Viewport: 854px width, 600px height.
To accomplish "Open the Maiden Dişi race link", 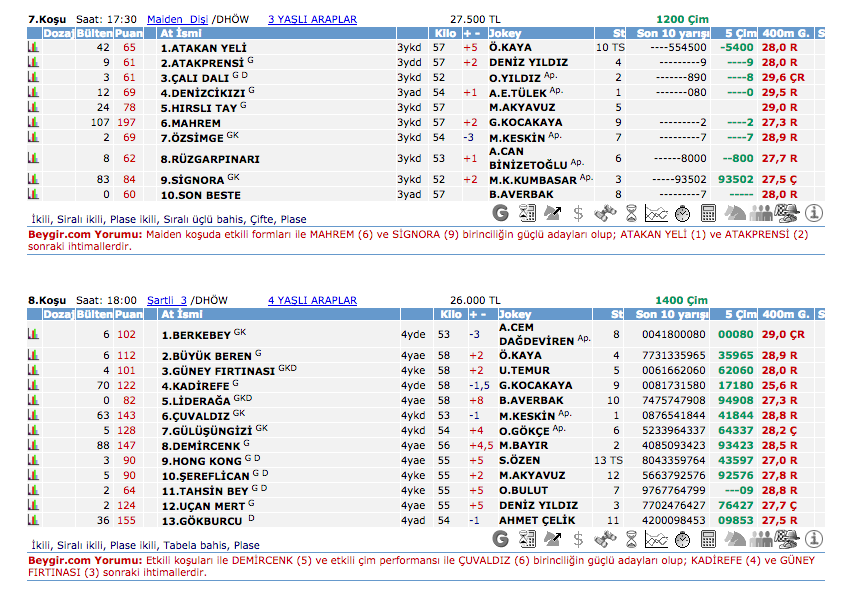I will coord(179,19).
